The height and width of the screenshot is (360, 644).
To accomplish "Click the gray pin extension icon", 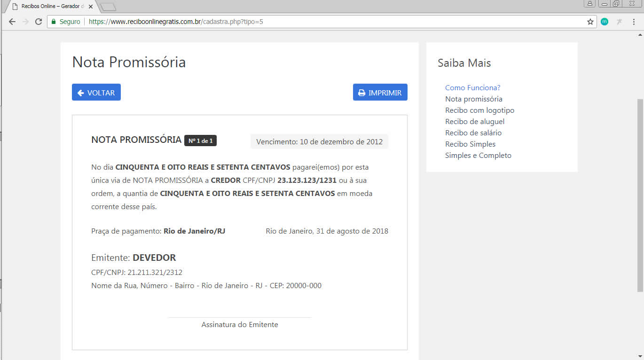I will click(x=619, y=22).
